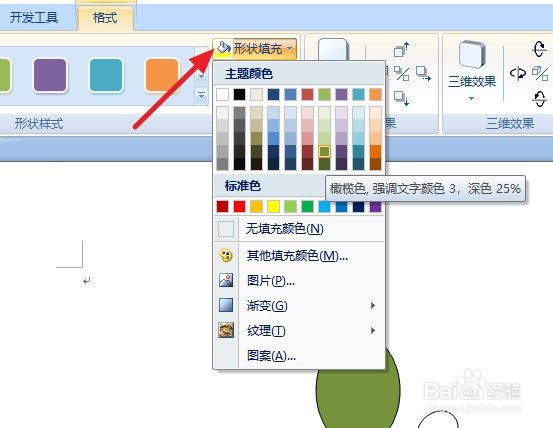Choose the dark blue theme color swatch
The height and width of the screenshot is (428, 553).
[273, 94]
